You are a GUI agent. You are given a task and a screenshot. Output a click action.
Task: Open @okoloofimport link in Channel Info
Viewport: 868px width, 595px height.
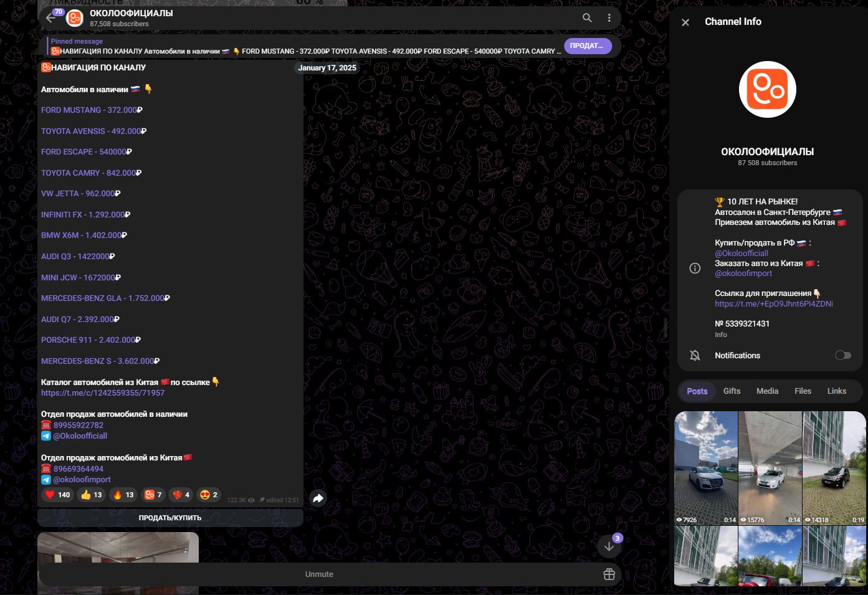click(x=743, y=274)
